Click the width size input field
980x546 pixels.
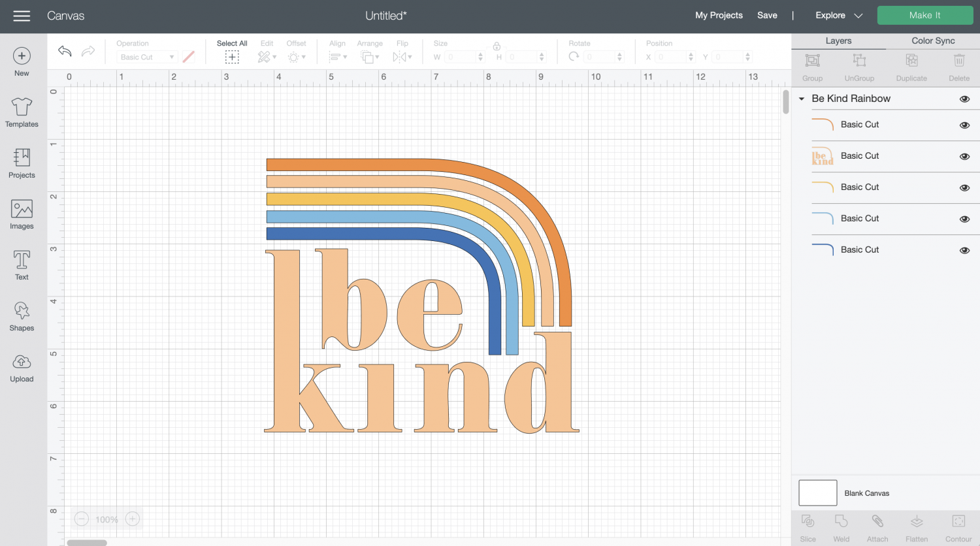pyautogui.click(x=461, y=57)
